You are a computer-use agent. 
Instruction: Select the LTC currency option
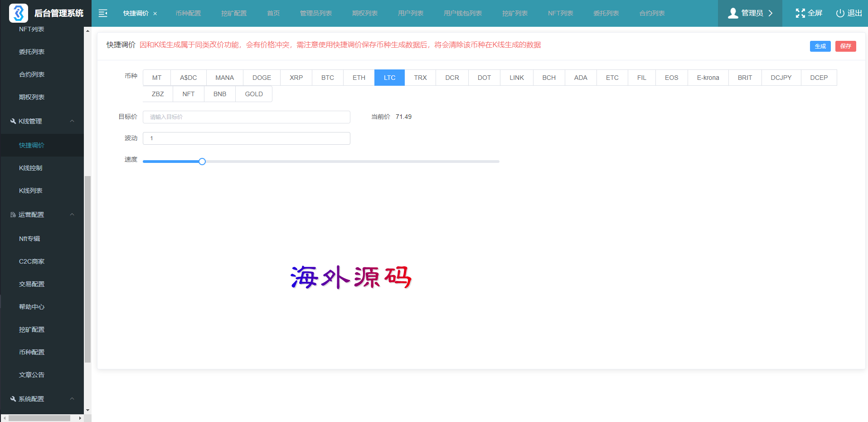(x=390, y=78)
